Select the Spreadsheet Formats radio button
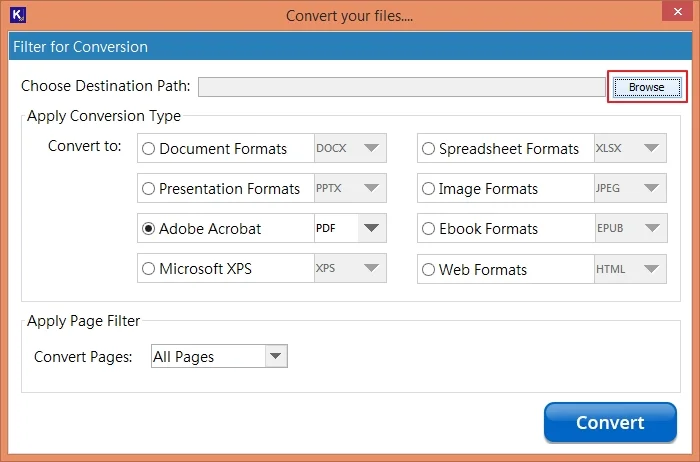The height and width of the screenshot is (462, 700). tap(428, 148)
